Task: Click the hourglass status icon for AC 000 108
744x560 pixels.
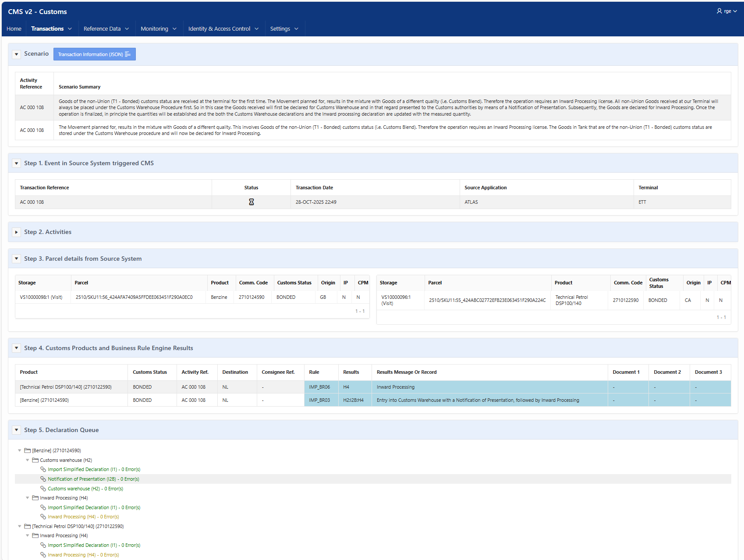Action: click(x=252, y=202)
